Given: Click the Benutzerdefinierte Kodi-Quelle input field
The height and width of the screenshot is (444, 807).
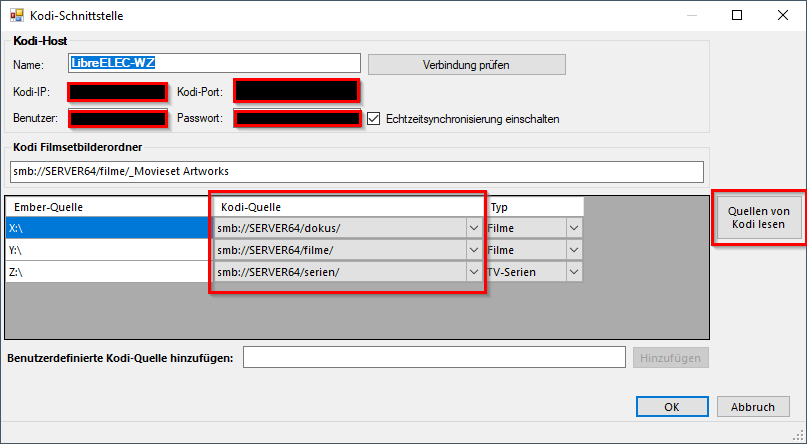Looking at the screenshot, I should tap(434, 358).
